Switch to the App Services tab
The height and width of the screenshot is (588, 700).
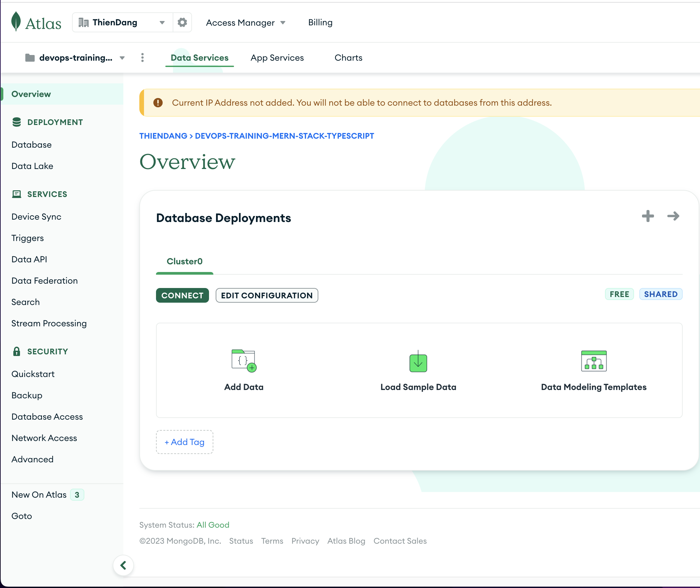click(x=277, y=58)
